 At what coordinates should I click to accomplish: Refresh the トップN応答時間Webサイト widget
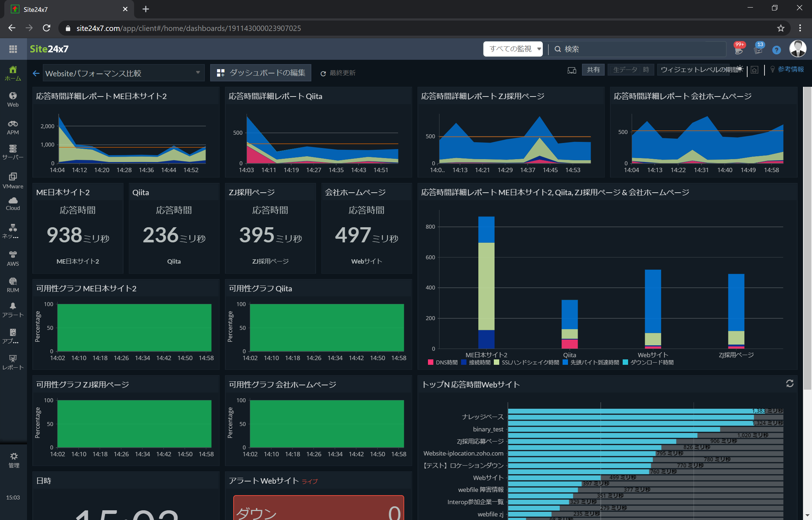(x=790, y=384)
